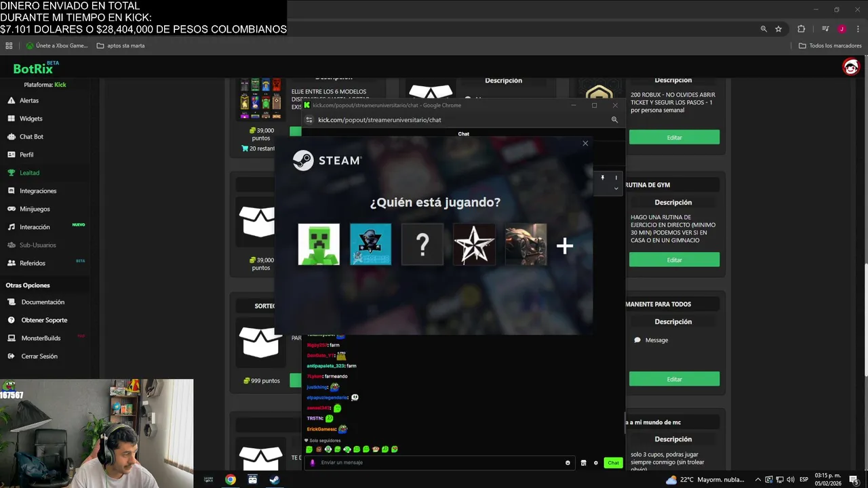Open the three-dot menu in Kick chat
868x488 pixels.
pos(616,178)
